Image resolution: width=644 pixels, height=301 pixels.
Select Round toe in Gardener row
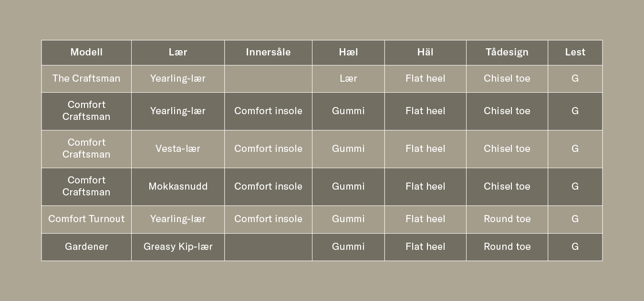507,247
